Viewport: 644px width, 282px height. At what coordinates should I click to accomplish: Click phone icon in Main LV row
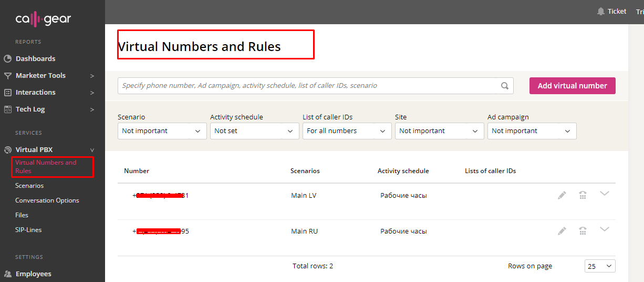click(583, 195)
